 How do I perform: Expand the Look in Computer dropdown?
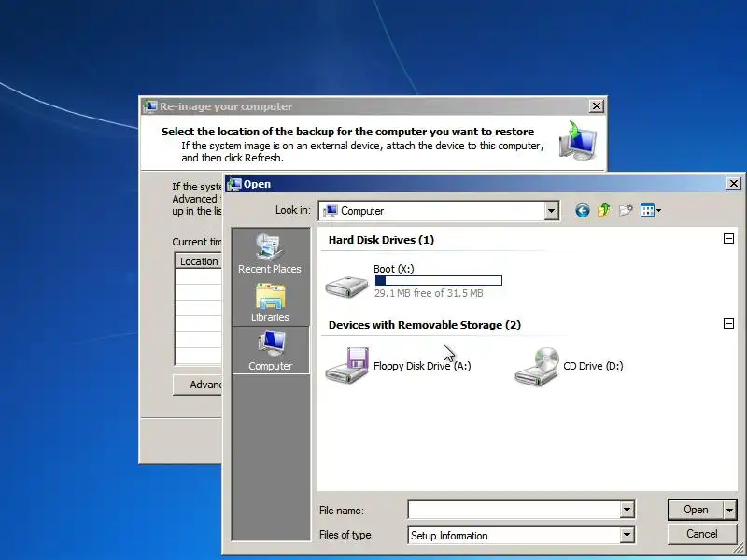coord(551,211)
